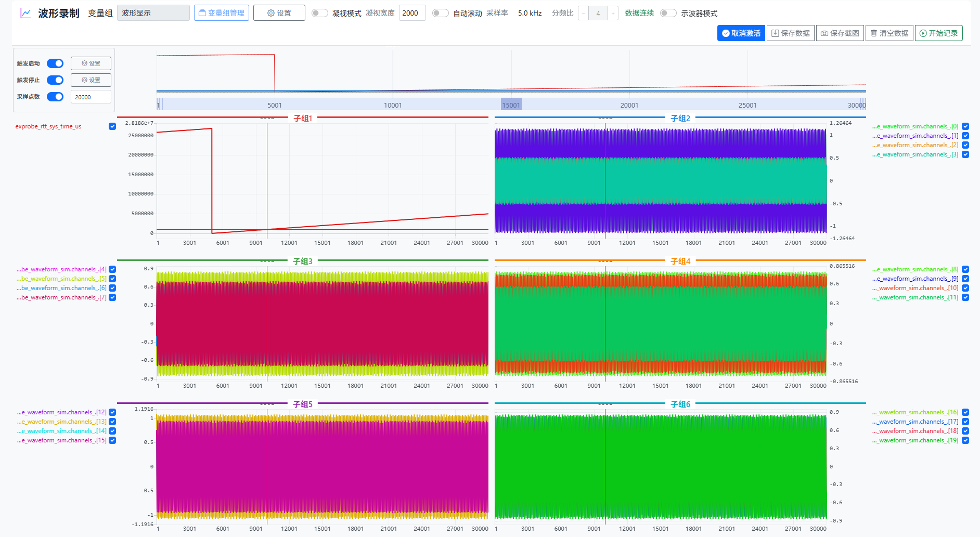Click the highlighted 15001 marker in the overview
The image size is (980, 537).
pos(511,104)
